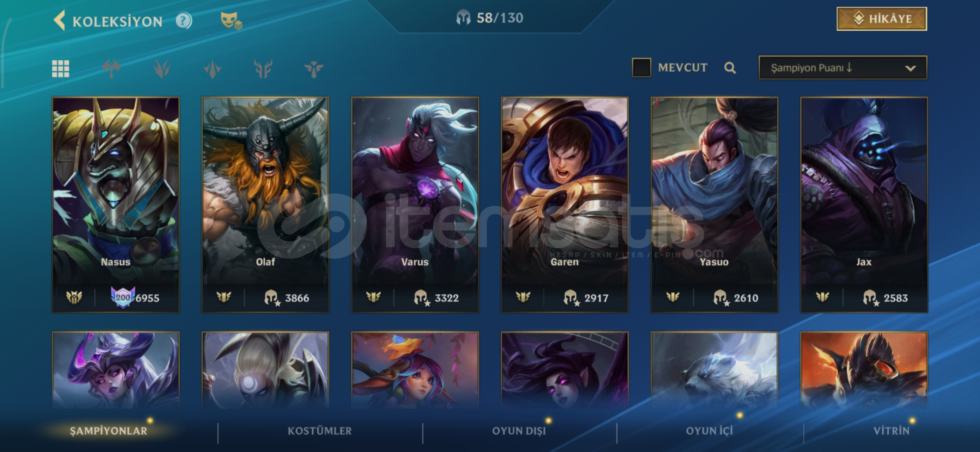Viewport: 980px width, 452px height.
Task: Filter champions by the mage role icon
Action: coord(162,69)
